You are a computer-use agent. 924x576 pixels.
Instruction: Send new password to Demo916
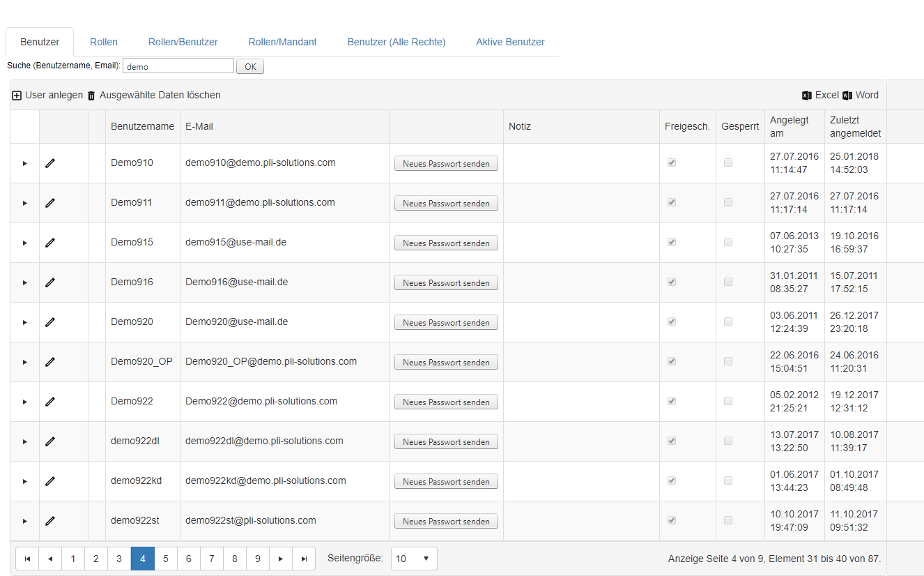(x=446, y=283)
